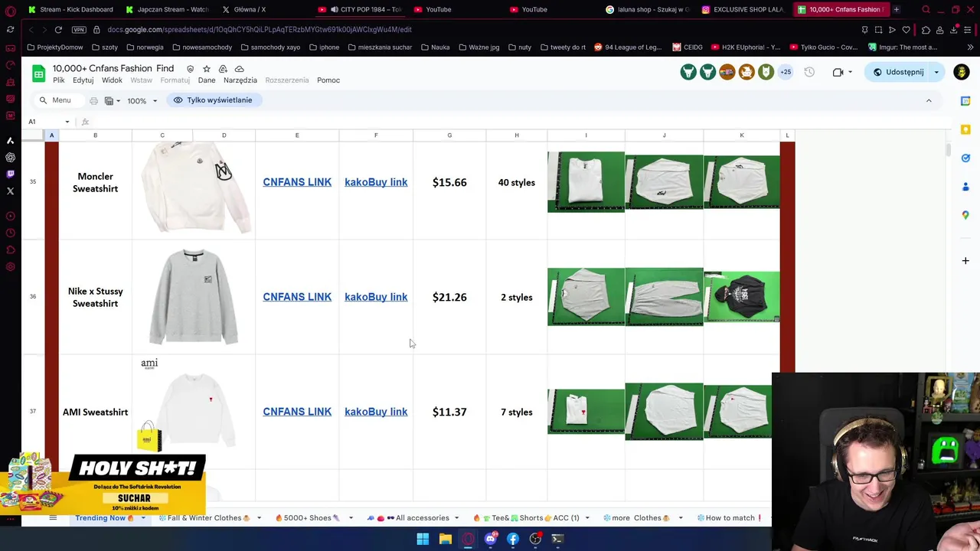This screenshot has width=980, height=551.
Task: Open kakoBuy link for AMI Sweatshirt
Action: [x=376, y=412]
